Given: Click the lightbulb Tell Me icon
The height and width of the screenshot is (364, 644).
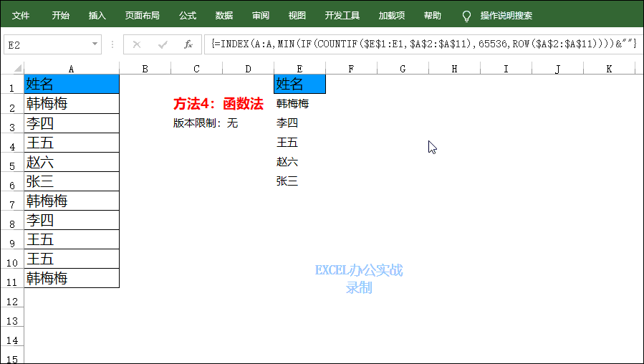Looking at the screenshot, I should [466, 16].
